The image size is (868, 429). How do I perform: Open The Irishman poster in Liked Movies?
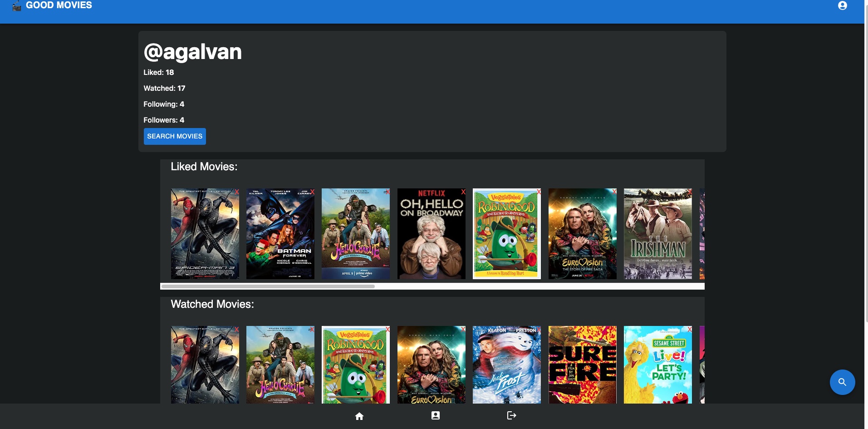[657, 234]
